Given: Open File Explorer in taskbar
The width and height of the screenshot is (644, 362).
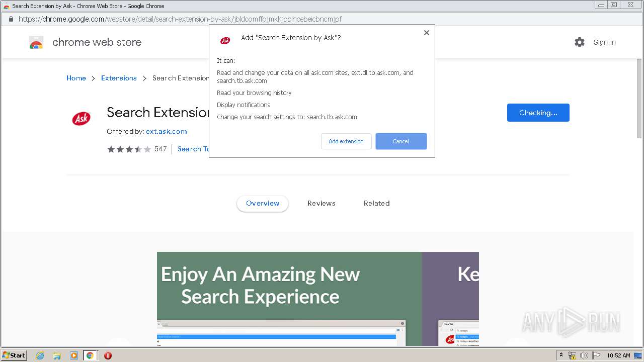Looking at the screenshot, I should click(57, 355).
